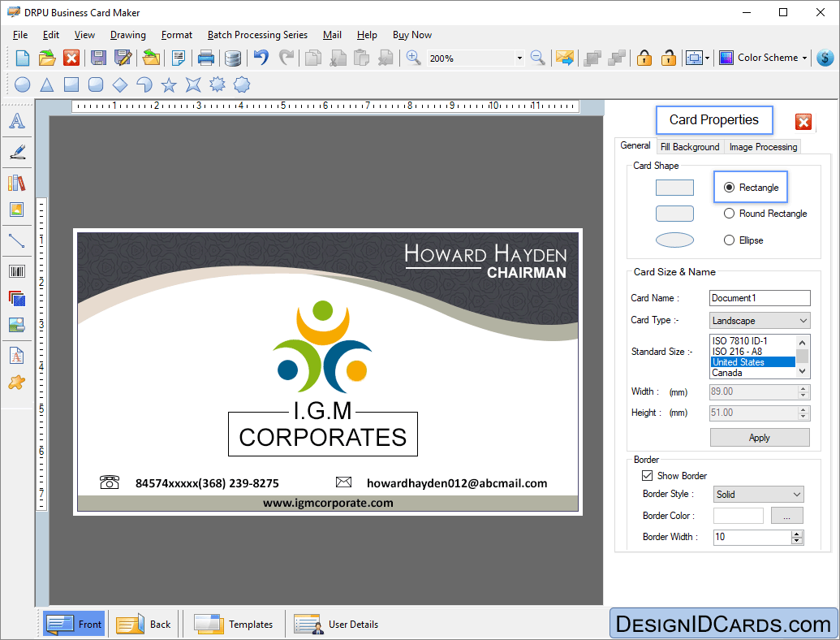The height and width of the screenshot is (640, 840).
Task: Save the card with the floppy icon
Action: tap(98, 58)
